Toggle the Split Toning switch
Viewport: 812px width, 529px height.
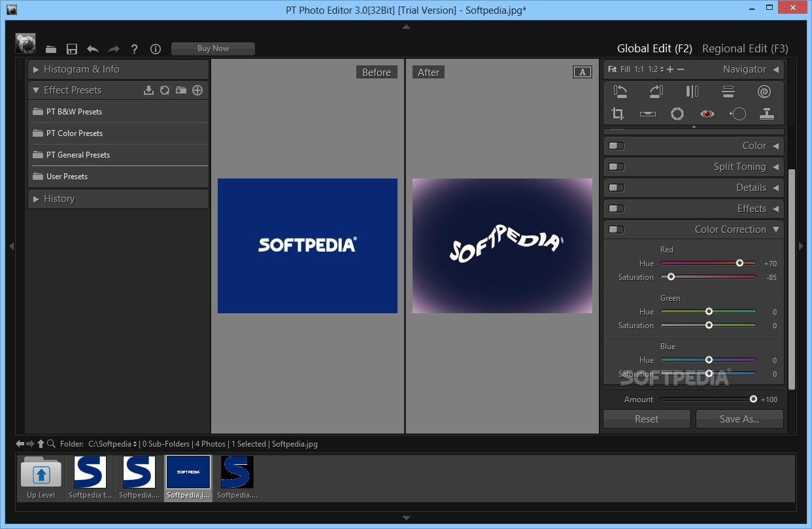[616, 167]
